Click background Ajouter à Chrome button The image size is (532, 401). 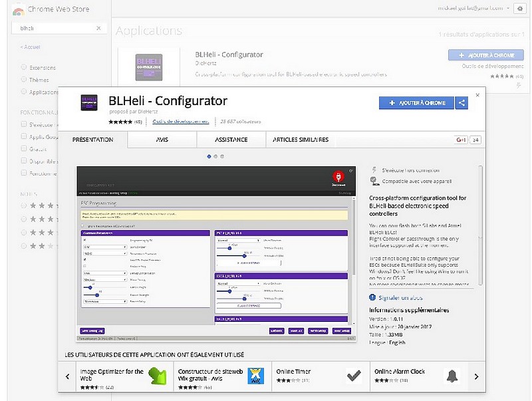[x=486, y=55]
